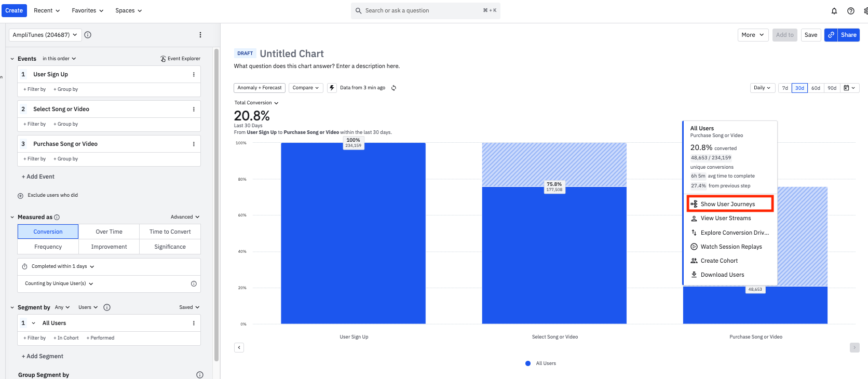
Task: Click the notifications bell icon
Action: 834,11
